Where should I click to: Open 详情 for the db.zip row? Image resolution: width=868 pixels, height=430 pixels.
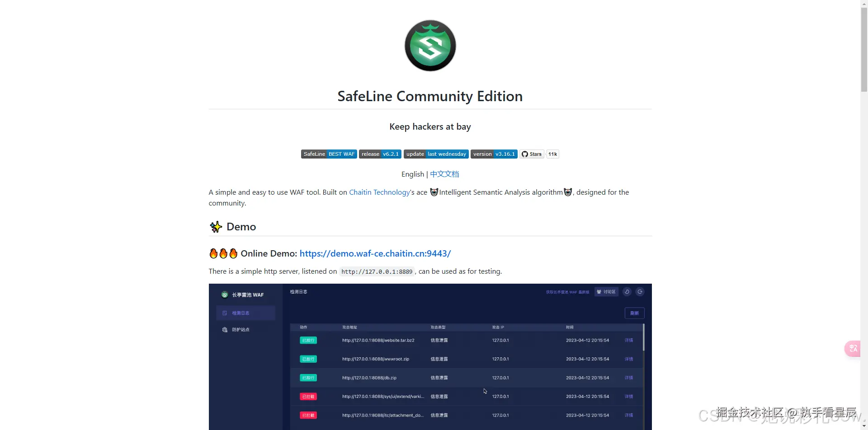629,378
